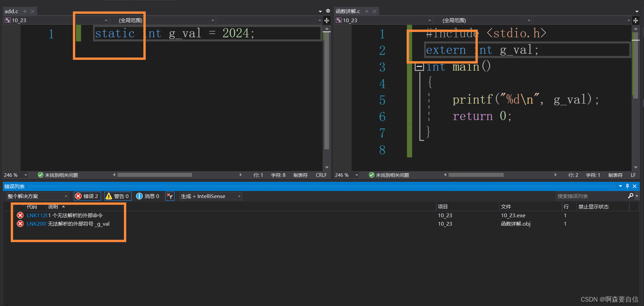Click the project icon in add.c navigation bar
Screen dimensions: 644x306
tap(7, 20)
